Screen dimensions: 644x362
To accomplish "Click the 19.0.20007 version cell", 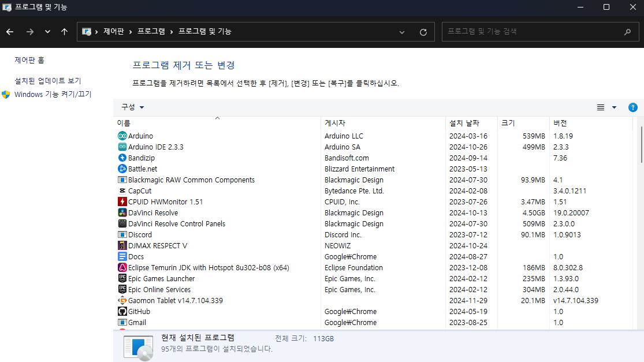I will (571, 212).
